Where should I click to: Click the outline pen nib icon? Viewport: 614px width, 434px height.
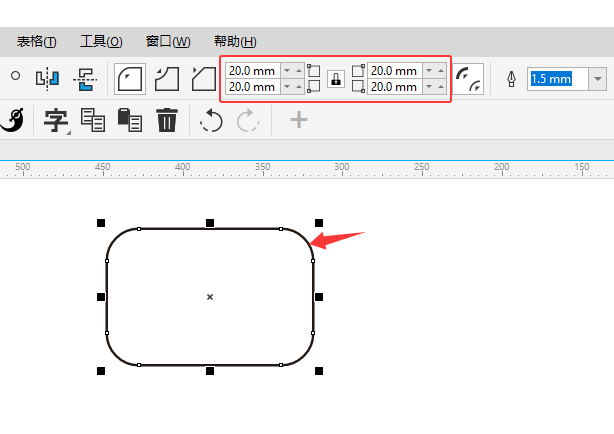tap(511, 79)
